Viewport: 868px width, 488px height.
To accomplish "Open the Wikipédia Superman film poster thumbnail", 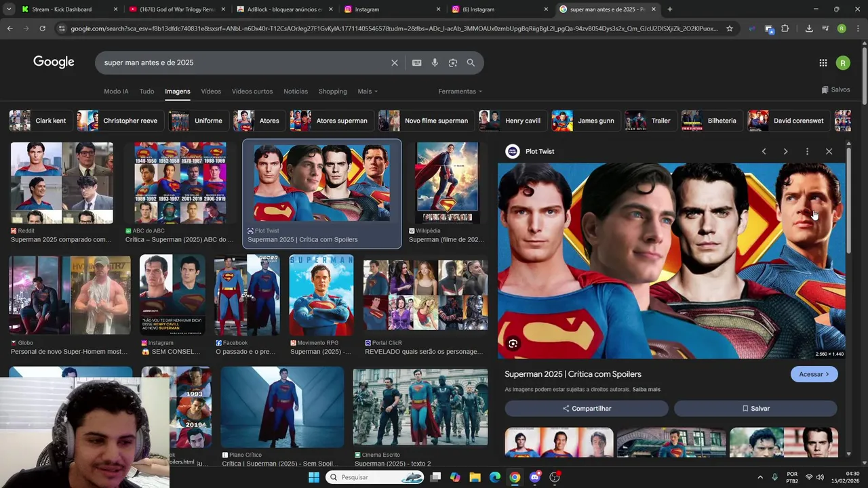I will click(x=447, y=183).
